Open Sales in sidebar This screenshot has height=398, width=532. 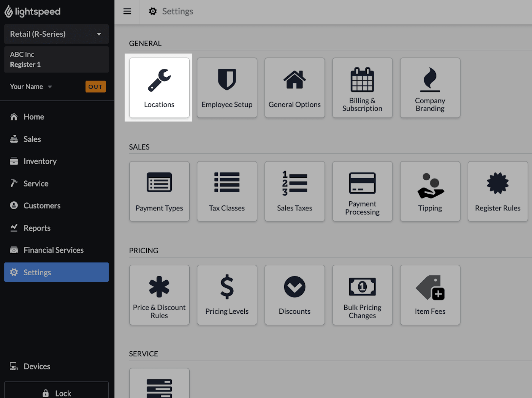(56, 139)
